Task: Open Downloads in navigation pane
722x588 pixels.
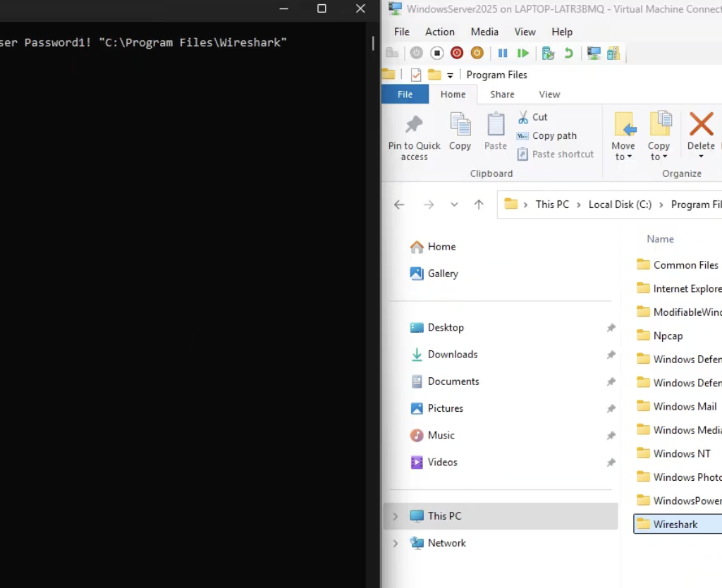Action: click(x=443, y=355)
